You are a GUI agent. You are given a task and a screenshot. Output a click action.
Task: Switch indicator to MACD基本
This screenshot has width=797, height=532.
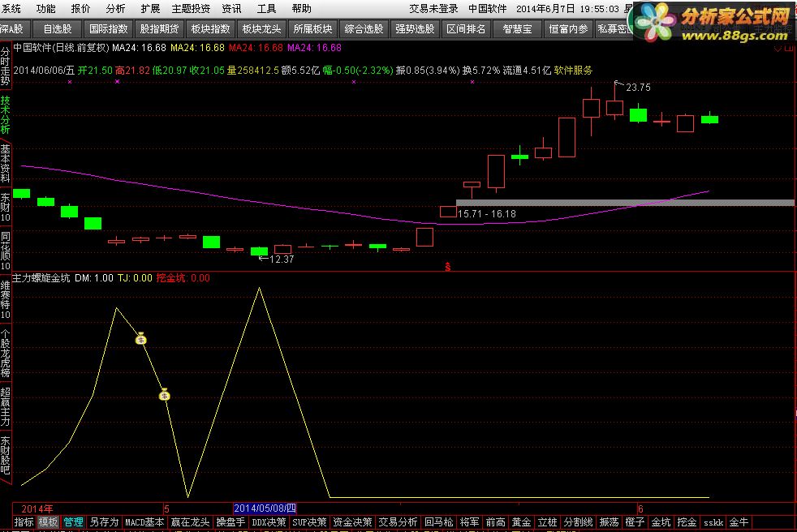coord(144,521)
